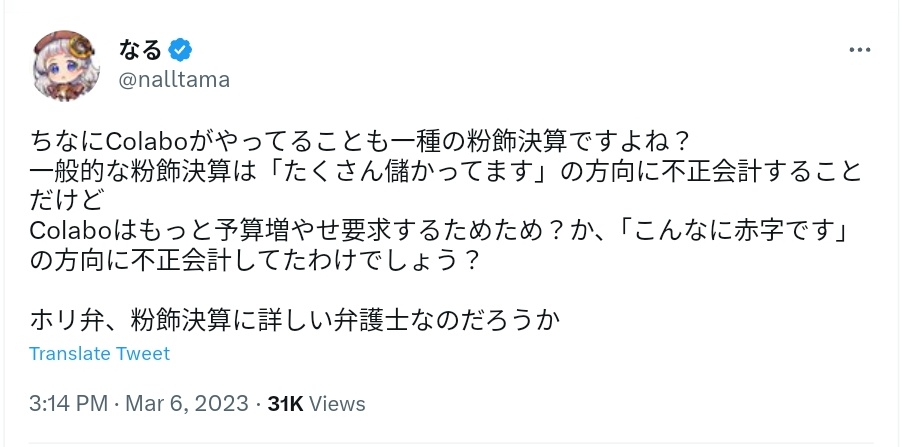Open the three-dot More options menu
The image size is (906, 447).
coord(859,50)
